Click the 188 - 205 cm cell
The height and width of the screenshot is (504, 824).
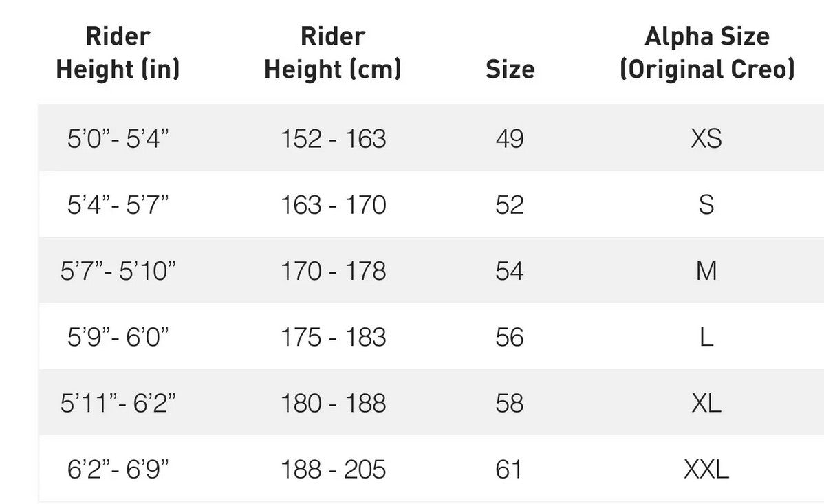(x=333, y=470)
